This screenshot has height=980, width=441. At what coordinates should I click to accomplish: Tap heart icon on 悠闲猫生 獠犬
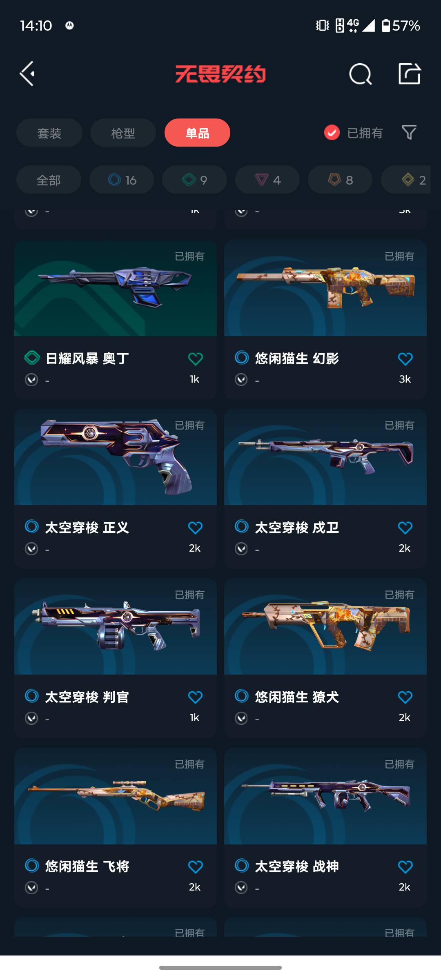click(x=405, y=697)
